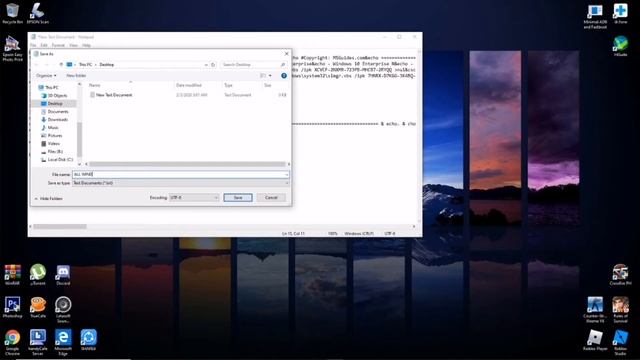The width and height of the screenshot is (640, 360).
Task: Open the WinRAR desktop shortcut
Action: coord(12,274)
